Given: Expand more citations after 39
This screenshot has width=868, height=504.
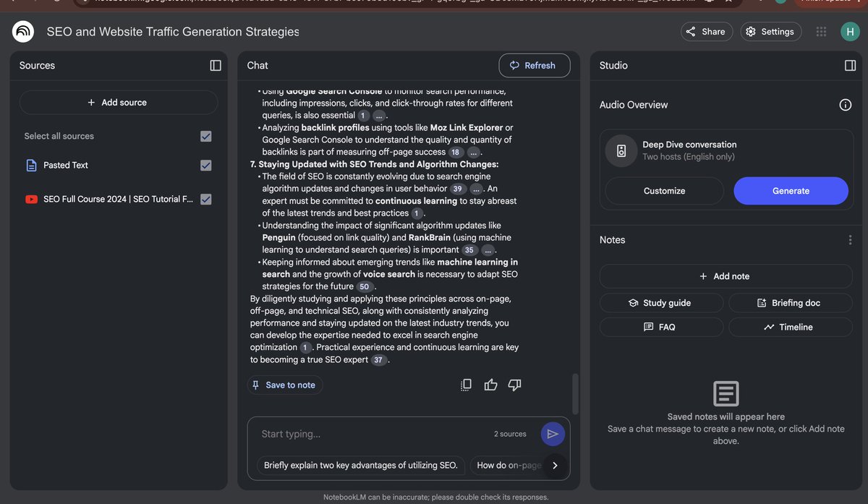Looking at the screenshot, I should (476, 189).
